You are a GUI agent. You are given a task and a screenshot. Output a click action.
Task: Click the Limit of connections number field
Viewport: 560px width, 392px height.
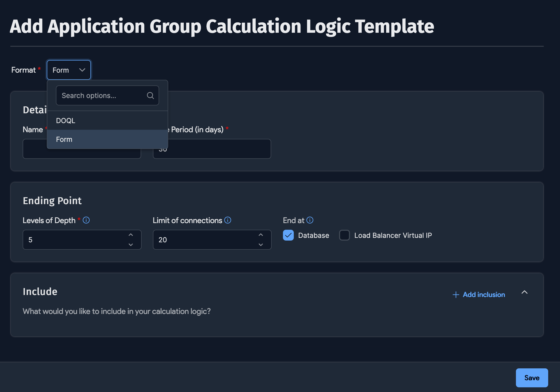click(204, 240)
